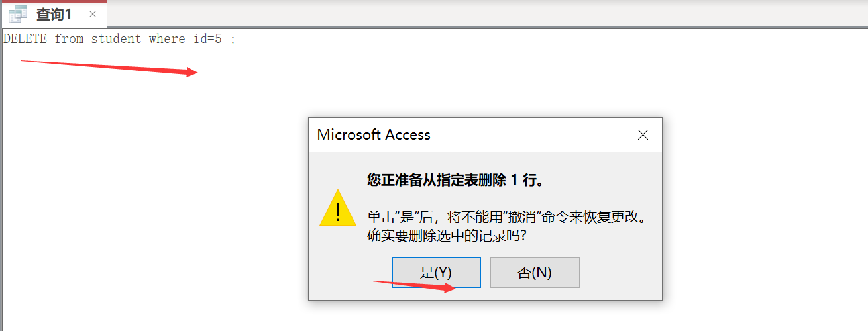Click the query icon on the 查询1 tab

pos(18,14)
